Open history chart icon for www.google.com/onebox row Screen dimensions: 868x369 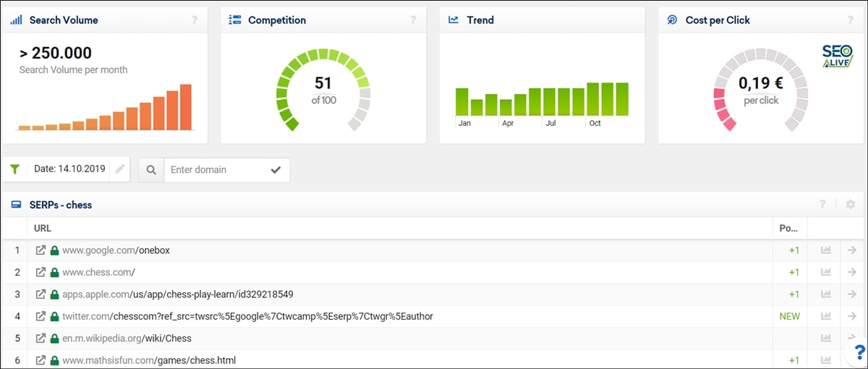click(x=826, y=250)
